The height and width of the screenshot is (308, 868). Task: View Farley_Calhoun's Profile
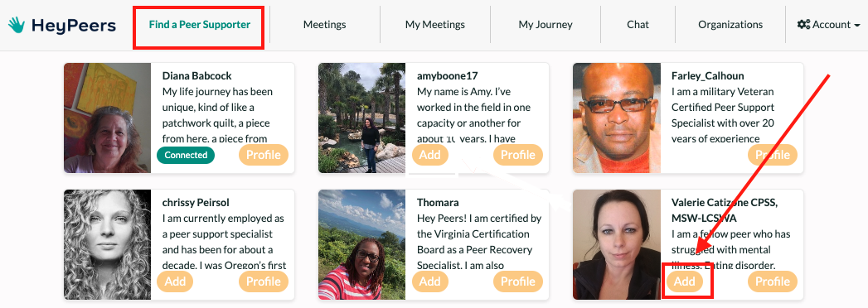click(x=773, y=155)
